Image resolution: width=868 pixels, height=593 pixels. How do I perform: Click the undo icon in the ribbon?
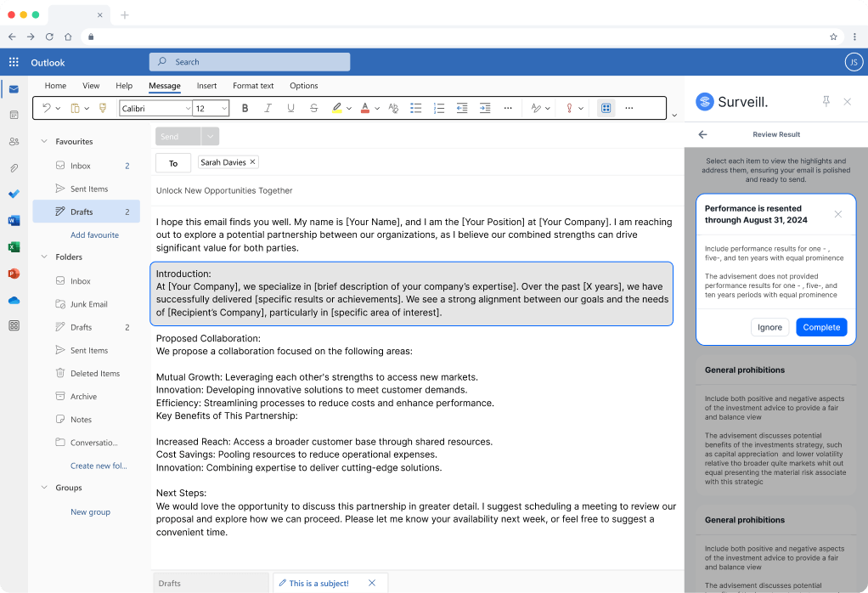click(47, 108)
